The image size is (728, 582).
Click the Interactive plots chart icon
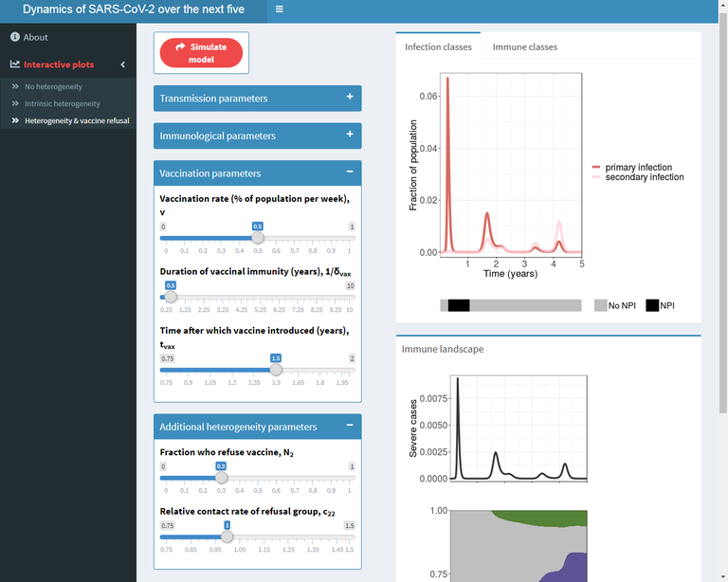tap(15, 64)
